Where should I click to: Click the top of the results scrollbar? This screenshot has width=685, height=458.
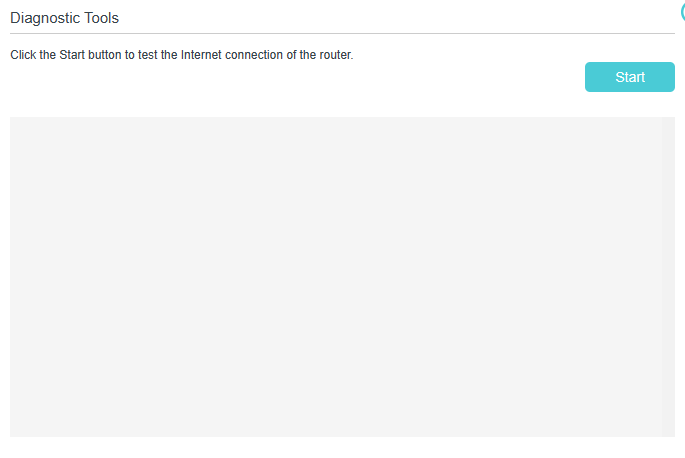pos(668,121)
